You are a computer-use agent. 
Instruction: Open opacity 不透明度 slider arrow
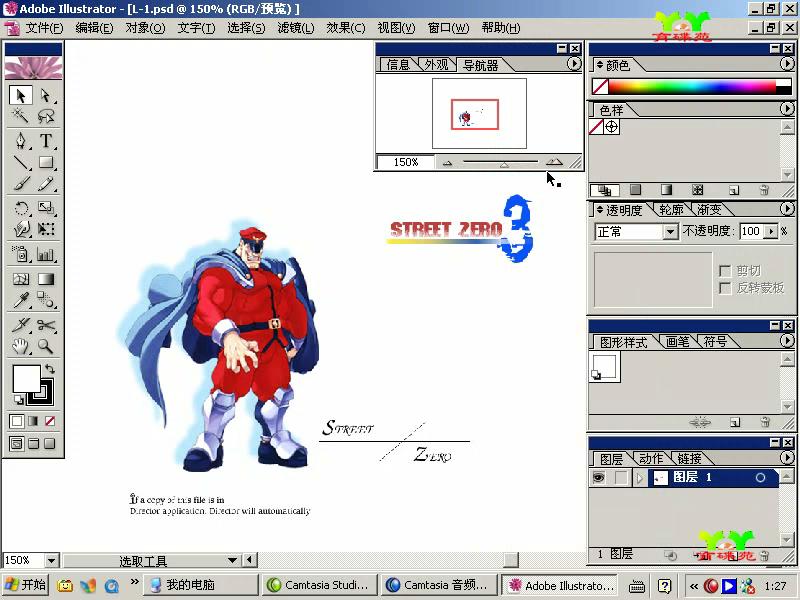tap(771, 232)
